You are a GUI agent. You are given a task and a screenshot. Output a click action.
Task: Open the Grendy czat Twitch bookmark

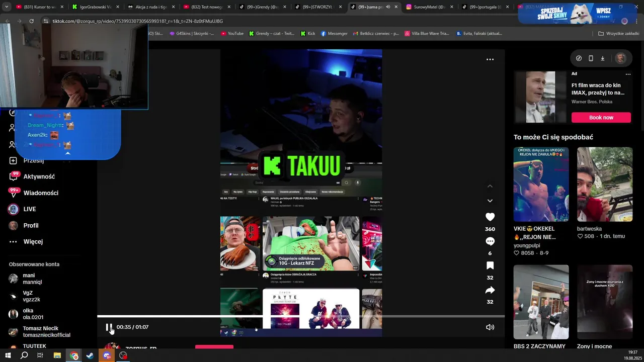[272, 34]
